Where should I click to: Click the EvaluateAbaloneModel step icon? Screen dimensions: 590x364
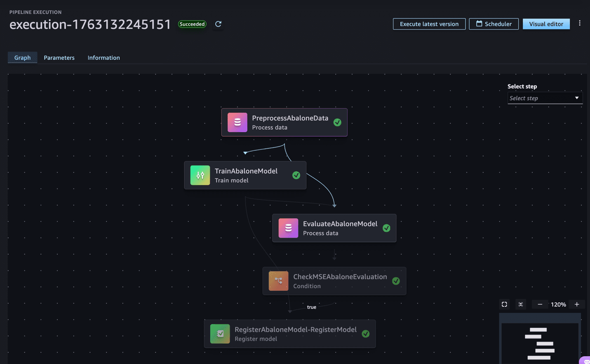click(288, 228)
